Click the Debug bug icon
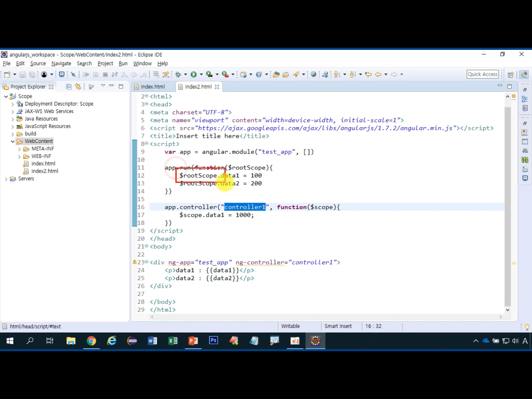The height and width of the screenshot is (399, 532). (178, 75)
